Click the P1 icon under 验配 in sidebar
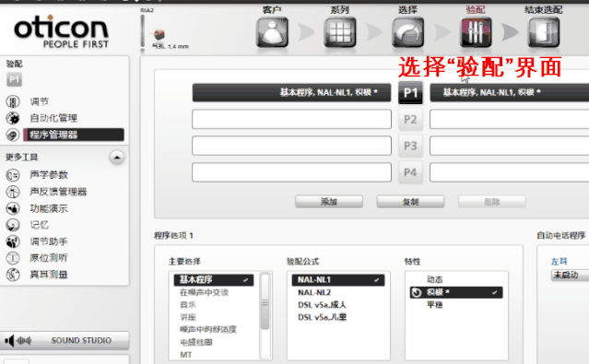Viewport: 589px width, 364px height. [14, 79]
